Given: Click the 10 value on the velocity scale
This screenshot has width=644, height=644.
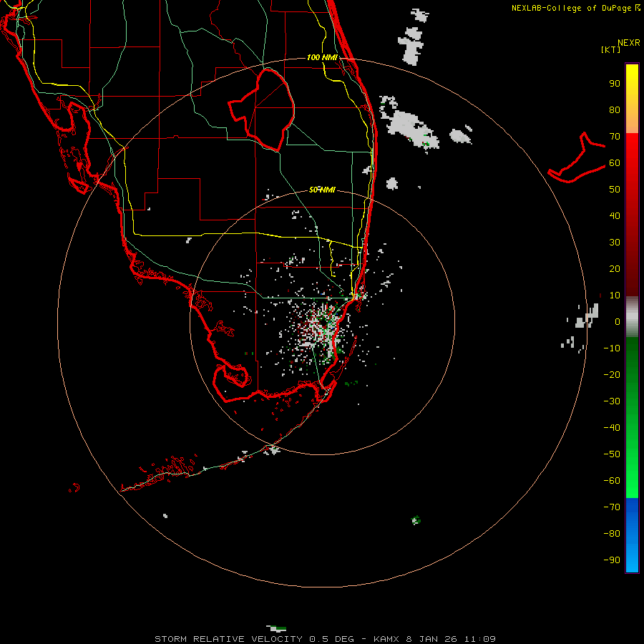Looking at the screenshot, I should click(615, 296).
